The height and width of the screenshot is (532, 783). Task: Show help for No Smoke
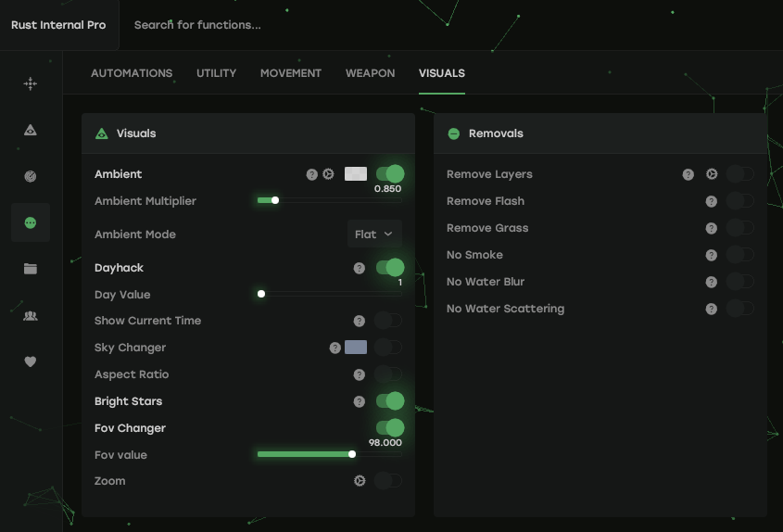coord(712,255)
